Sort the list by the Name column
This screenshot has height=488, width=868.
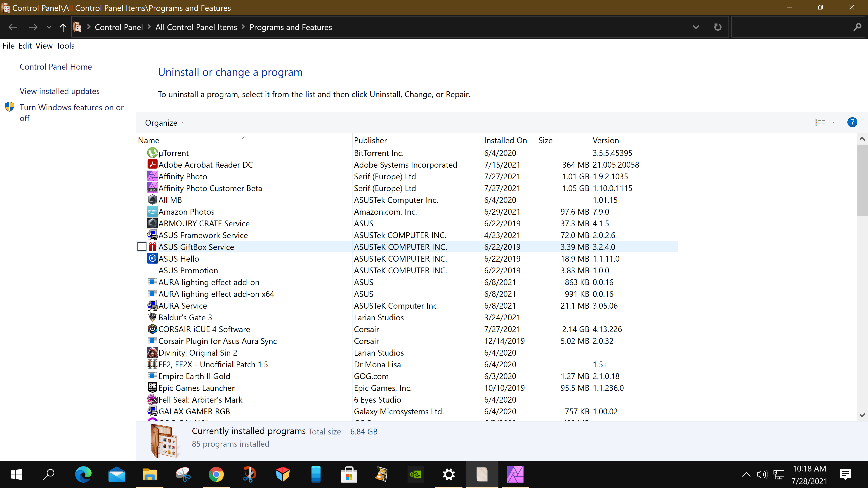tap(244, 140)
